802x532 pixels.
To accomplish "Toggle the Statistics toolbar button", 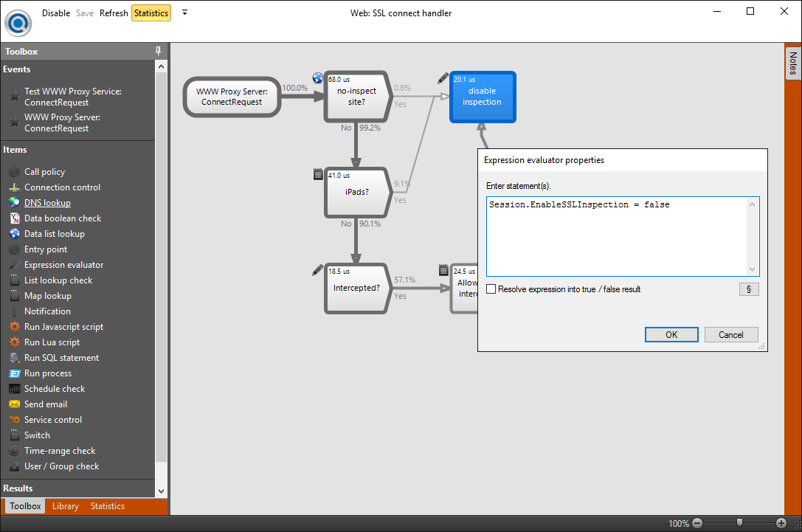I will [x=151, y=13].
